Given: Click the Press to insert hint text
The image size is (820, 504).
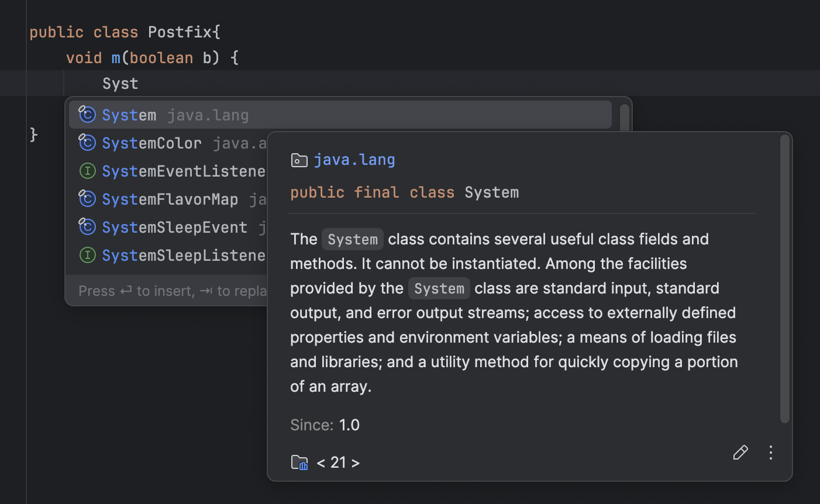Looking at the screenshot, I should tap(146, 291).
